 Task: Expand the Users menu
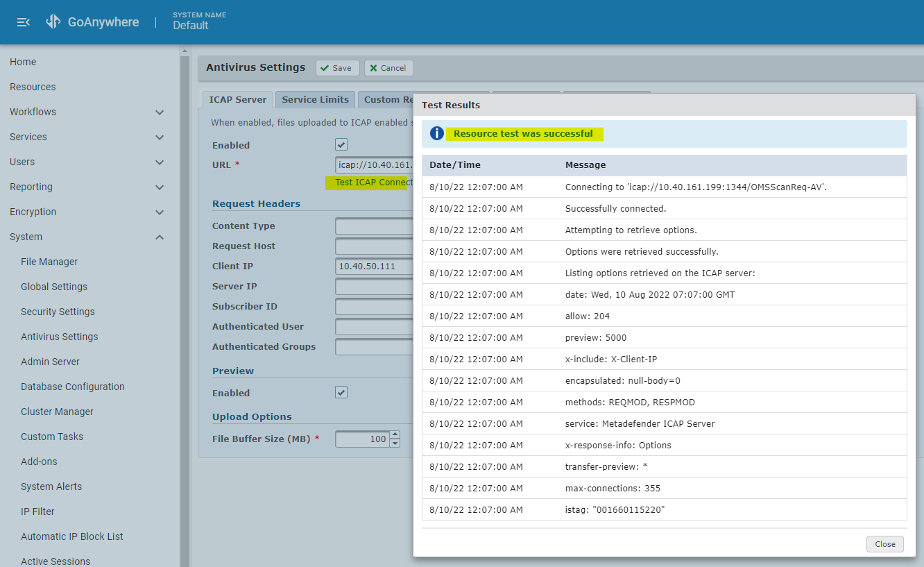pyautogui.click(x=160, y=162)
